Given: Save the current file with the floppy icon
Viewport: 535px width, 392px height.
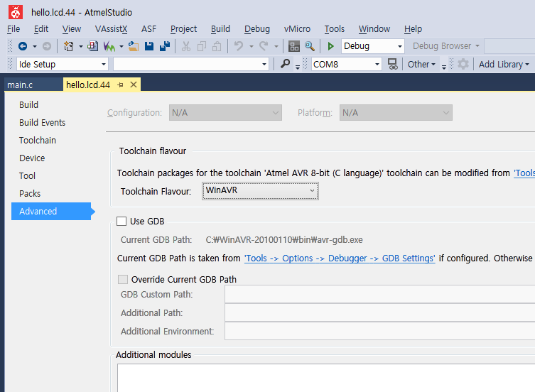Looking at the screenshot, I should pyautogui.click(x=149, y=46).
